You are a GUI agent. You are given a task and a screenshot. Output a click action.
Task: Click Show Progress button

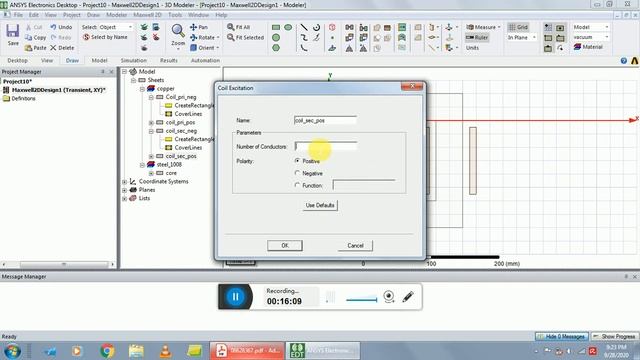tap(614, 336)
